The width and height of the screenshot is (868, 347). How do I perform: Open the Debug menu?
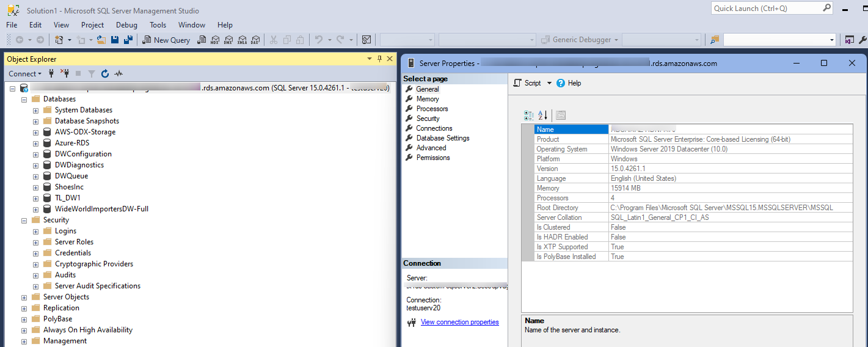pos(127,25)
